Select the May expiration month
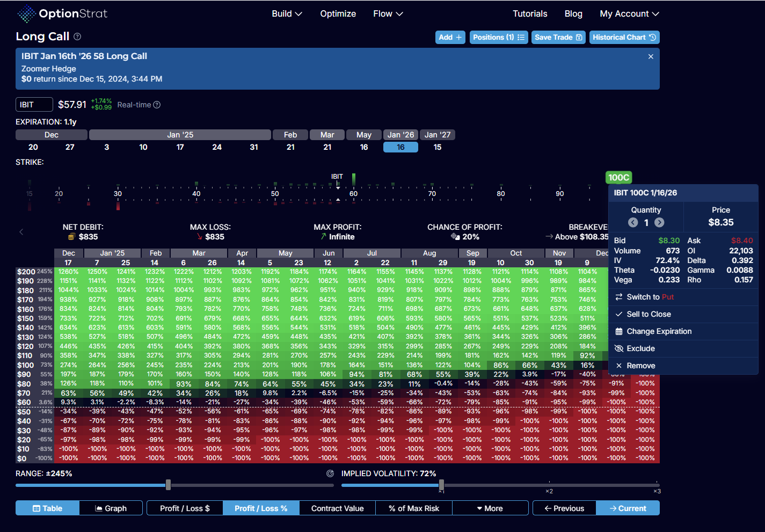This screenshot has width=765, height=532. point(364,135)
